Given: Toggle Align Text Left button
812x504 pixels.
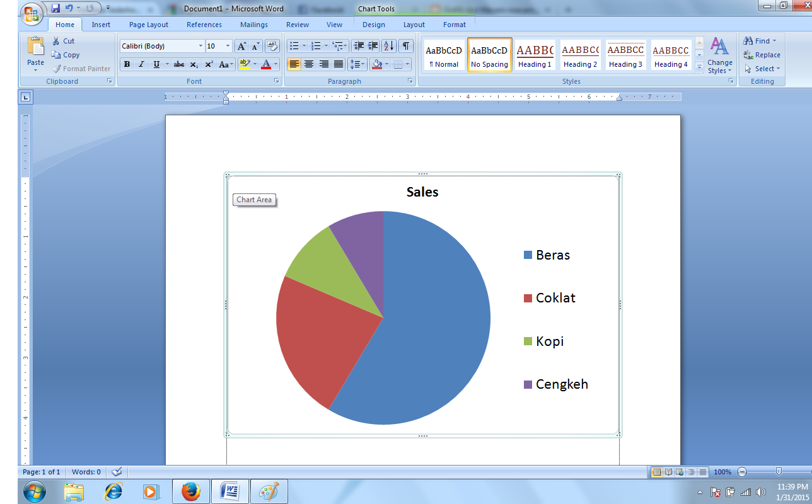Looking at the screenshot, I should click(294, 64).
